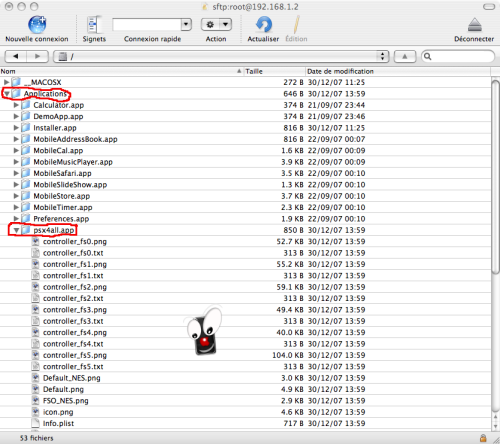Click the 104.0 KB size value
The height and width of the screenshot is (444, 500).
[288, 355]
